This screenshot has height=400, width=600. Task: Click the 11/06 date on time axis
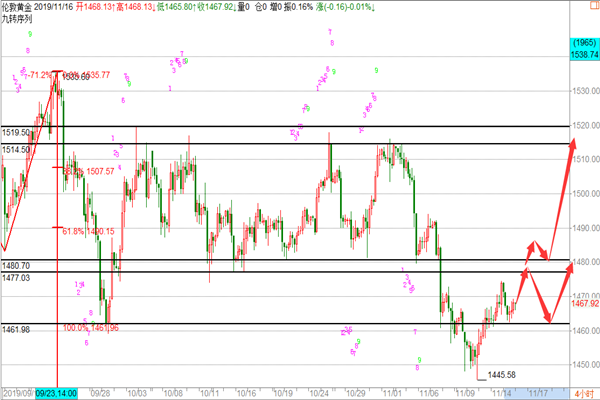[x=429, y=393]
